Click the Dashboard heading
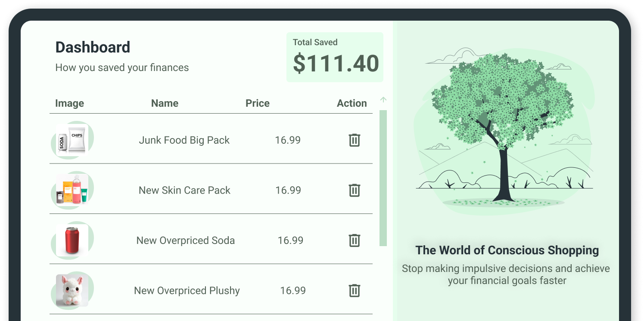 [93, 47]
